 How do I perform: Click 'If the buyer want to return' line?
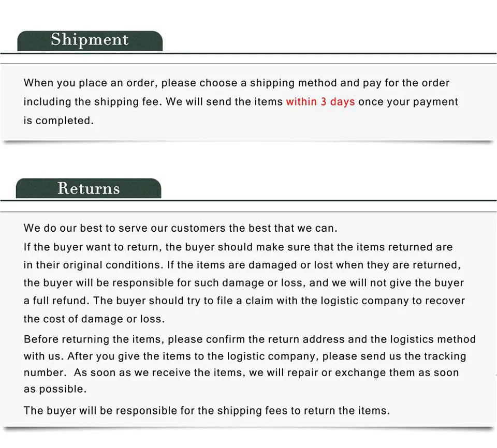point(238,247)
